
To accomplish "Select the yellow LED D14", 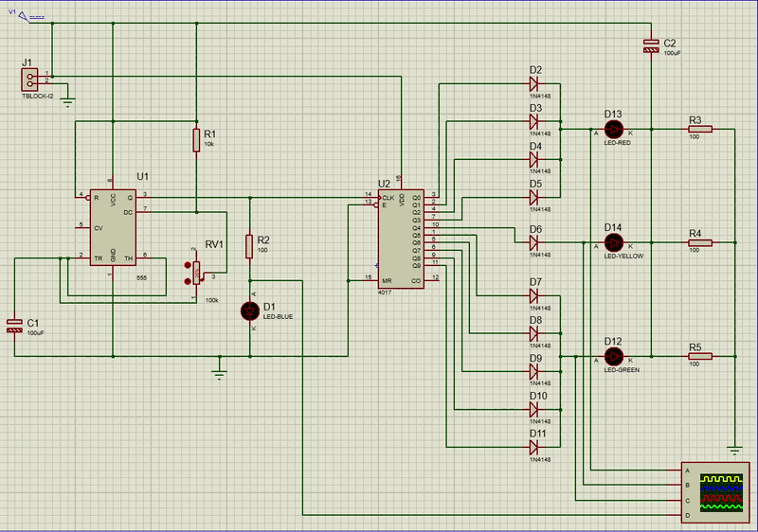I will tap(613, 243).
